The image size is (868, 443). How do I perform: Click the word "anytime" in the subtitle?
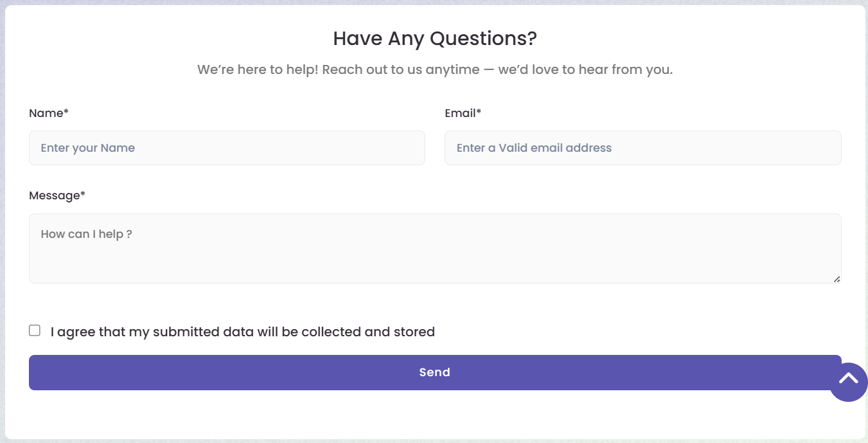click(452, 69)
